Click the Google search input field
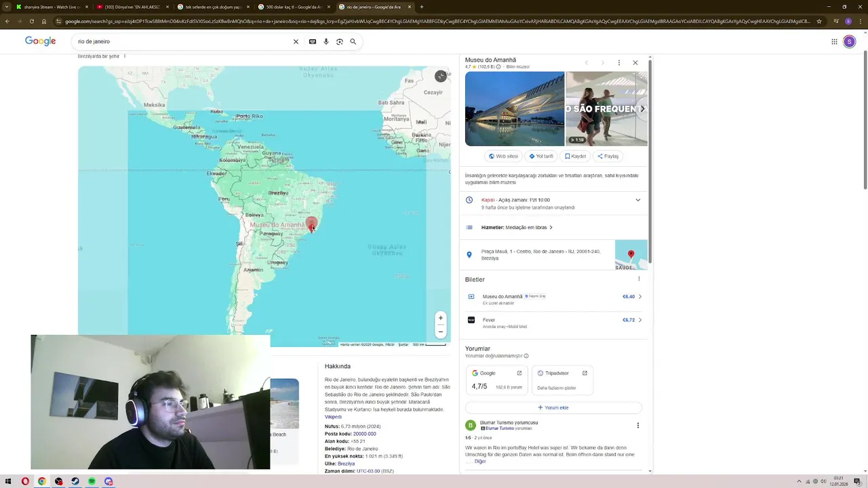The width and height of the screenshot is (868, 488). [183, 41]
